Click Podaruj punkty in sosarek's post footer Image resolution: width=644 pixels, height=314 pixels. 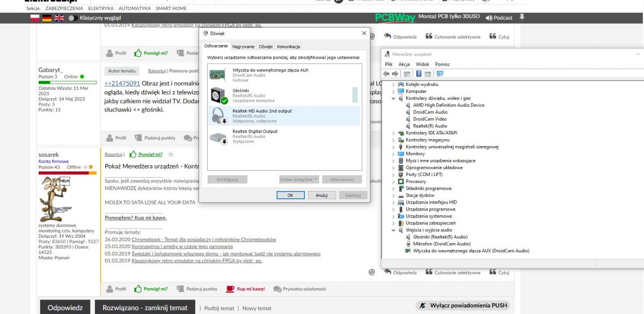tap(197, 289)
